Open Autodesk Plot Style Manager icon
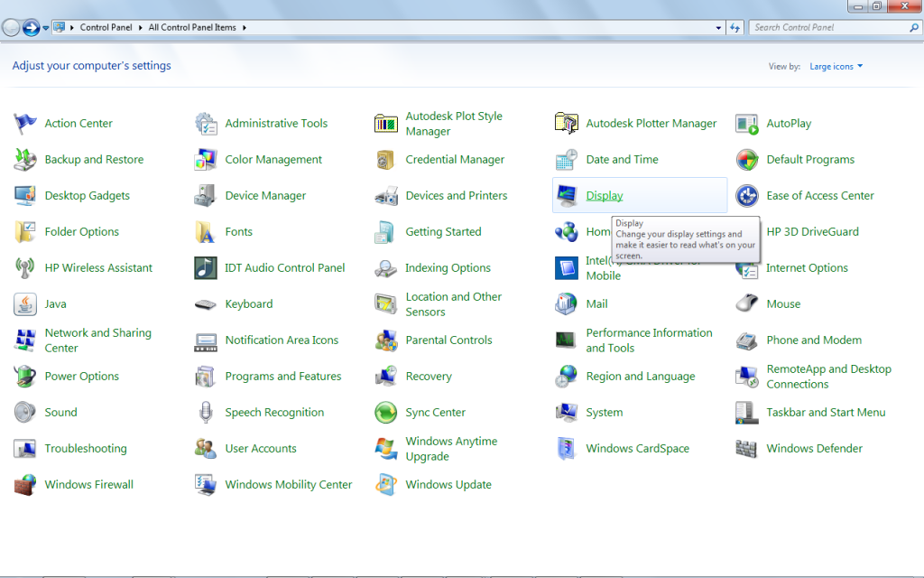Viewport: 924px width, 578px height. point(386,123)
